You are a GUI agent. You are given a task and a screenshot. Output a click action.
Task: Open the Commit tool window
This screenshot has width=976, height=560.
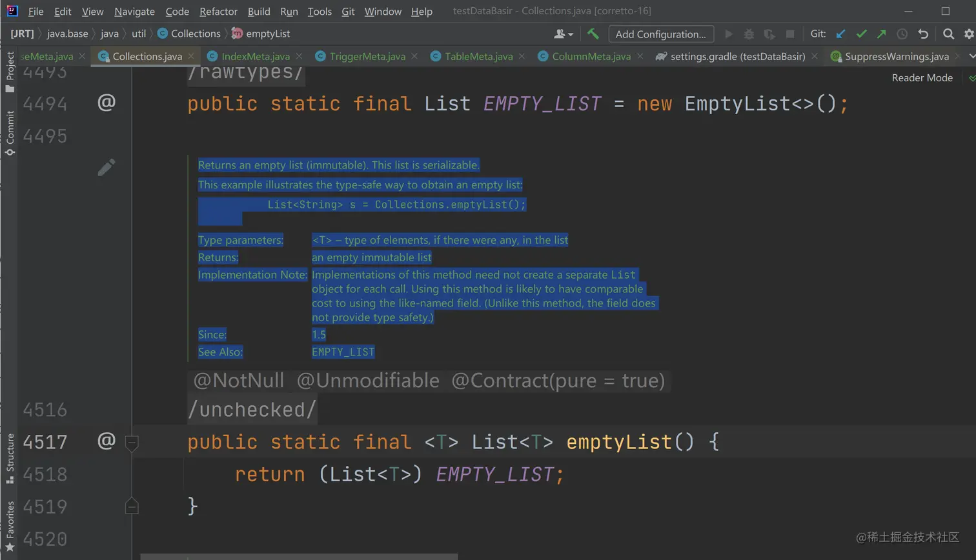(x=10, y=133)
